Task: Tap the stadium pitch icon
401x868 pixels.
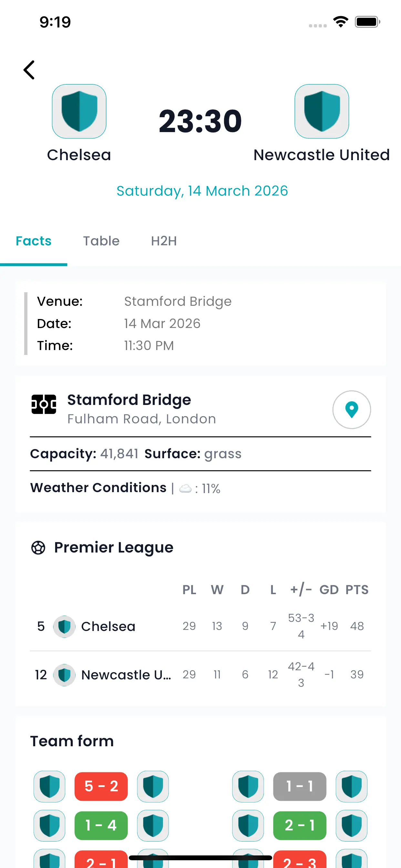Action: [x=44, y=404]
